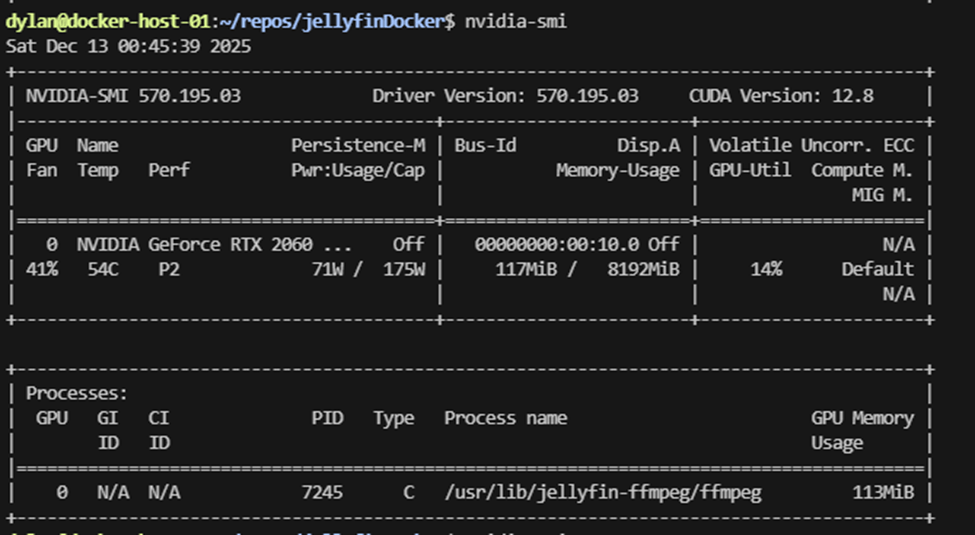
Task: Click the NVIDIA-SMI 570.195.03 header text
Action: coord(133,96)
